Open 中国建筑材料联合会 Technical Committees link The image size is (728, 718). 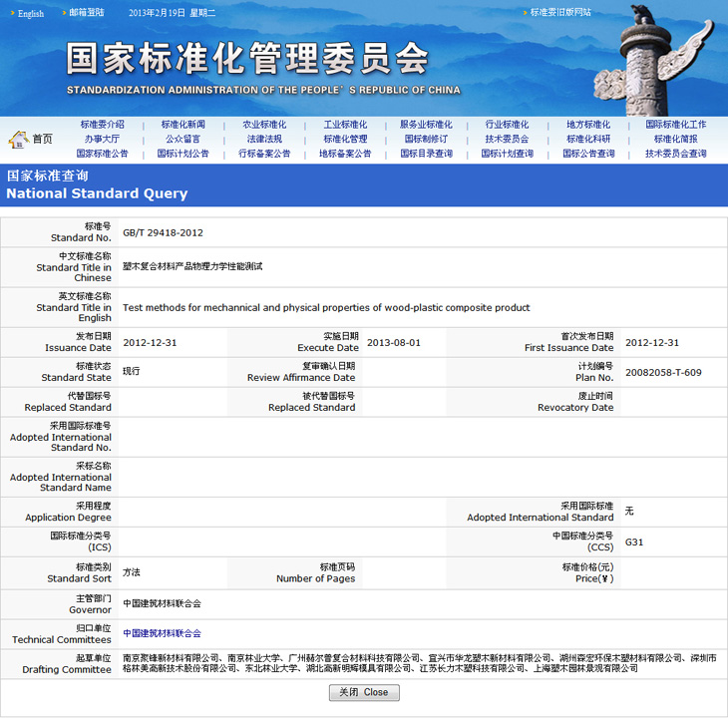point(162,633)
